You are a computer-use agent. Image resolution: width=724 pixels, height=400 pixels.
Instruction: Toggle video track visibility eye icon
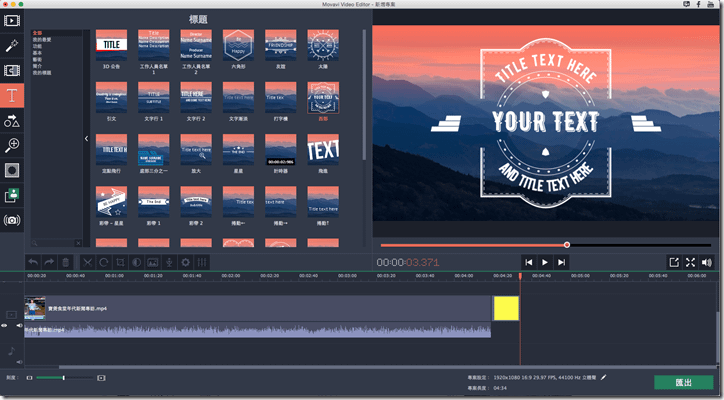pos(4,326)
